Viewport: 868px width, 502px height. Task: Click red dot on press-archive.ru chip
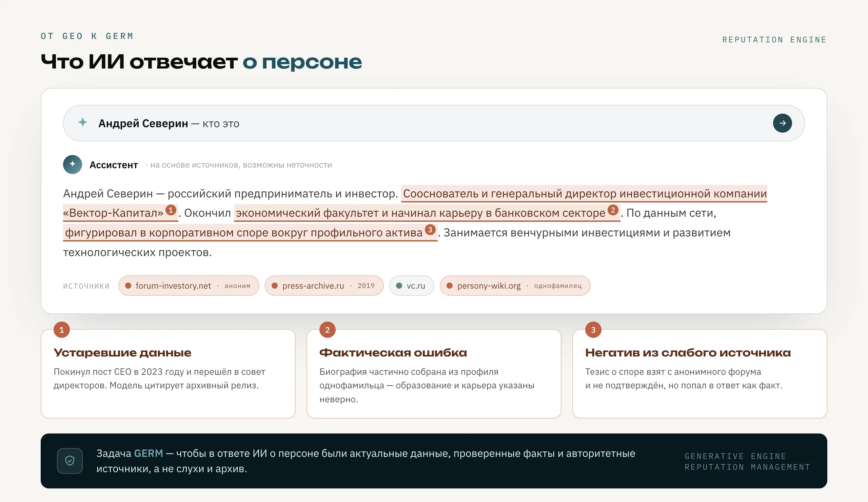click(275, 286)
